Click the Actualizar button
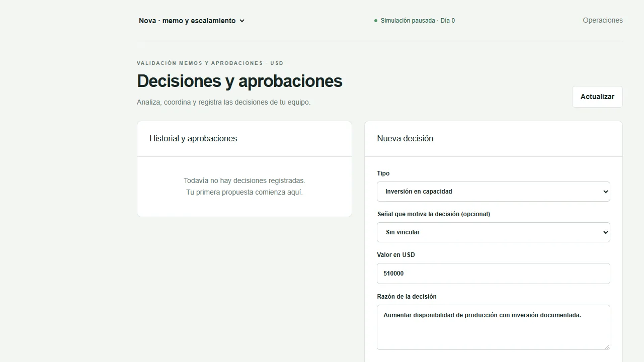This screenshot has height=362, width=644. (597, 97)
